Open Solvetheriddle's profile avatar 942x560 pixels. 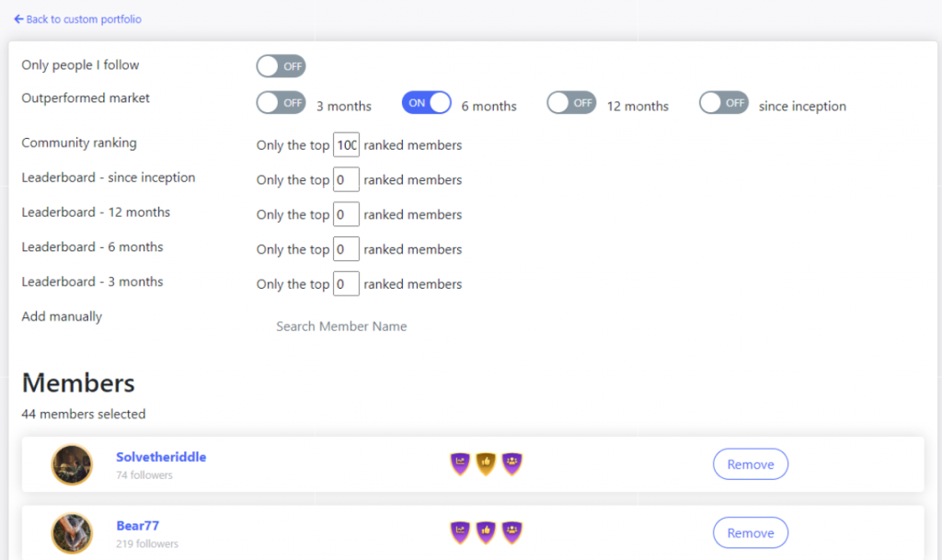pyautogui.click(x=72, y=464)
